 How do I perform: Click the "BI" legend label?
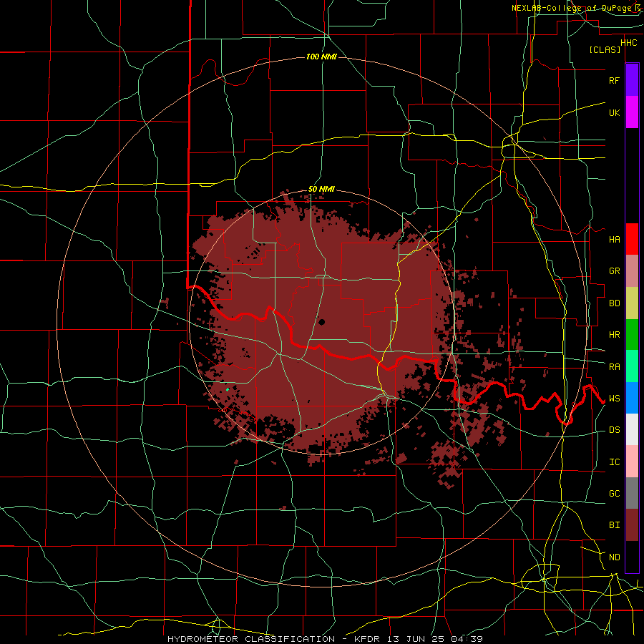coord(614,525)
